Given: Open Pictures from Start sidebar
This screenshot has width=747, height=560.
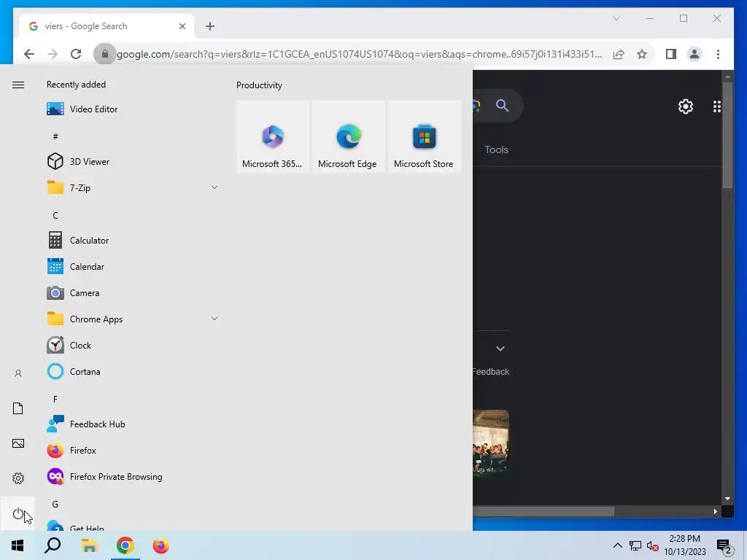Looking at the screenshot, I should tap(18, 443).
